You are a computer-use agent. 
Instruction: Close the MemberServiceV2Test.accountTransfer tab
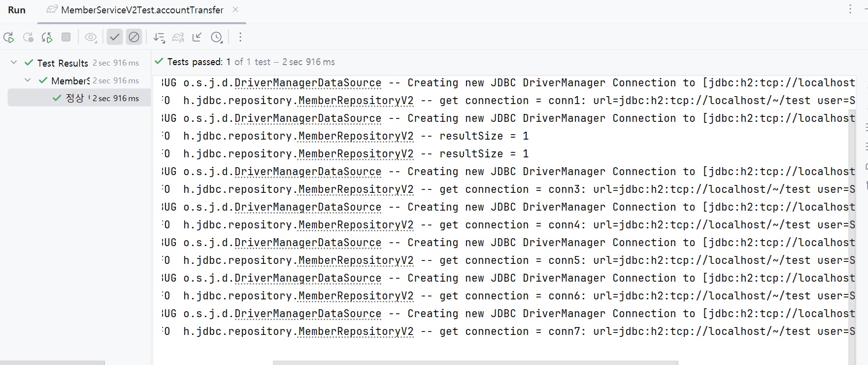tap(235, 9)
